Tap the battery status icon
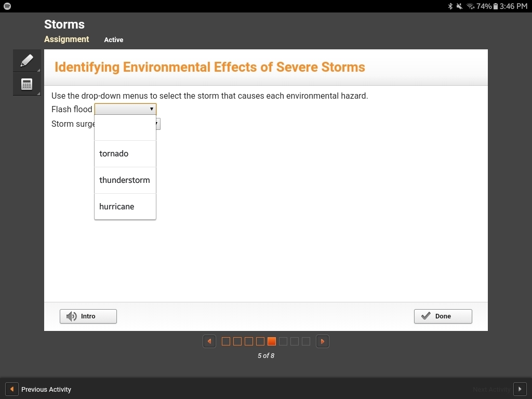 (x=495, y=6)
